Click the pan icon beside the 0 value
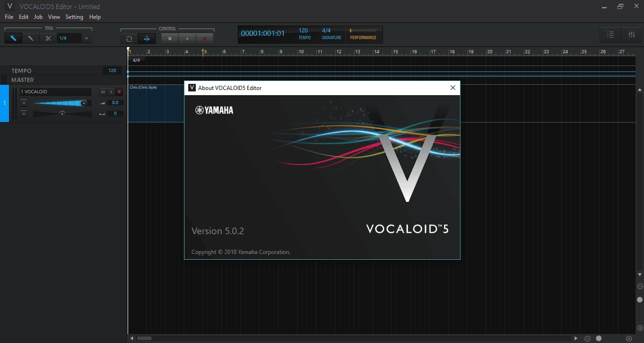Viewport: 644px width, 343px height. coord(102,114)
